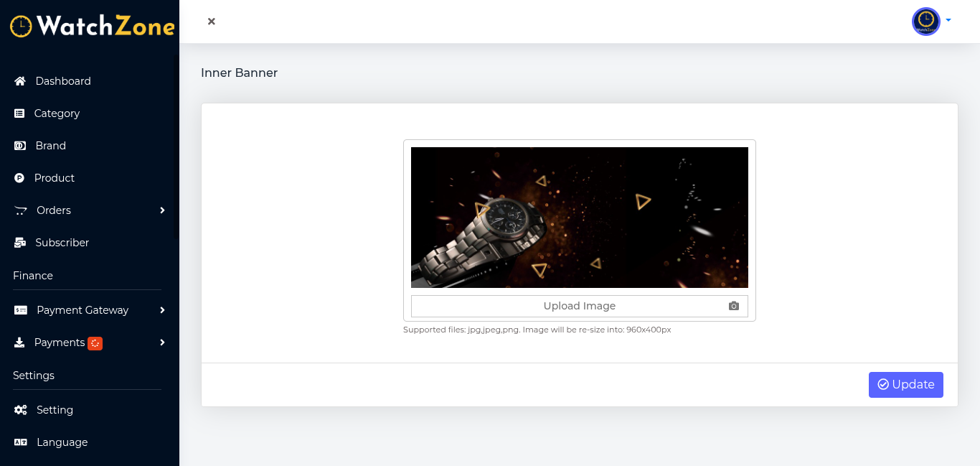Open the profile avatar dropdown
980x466 pixels.
pos(930,22)
